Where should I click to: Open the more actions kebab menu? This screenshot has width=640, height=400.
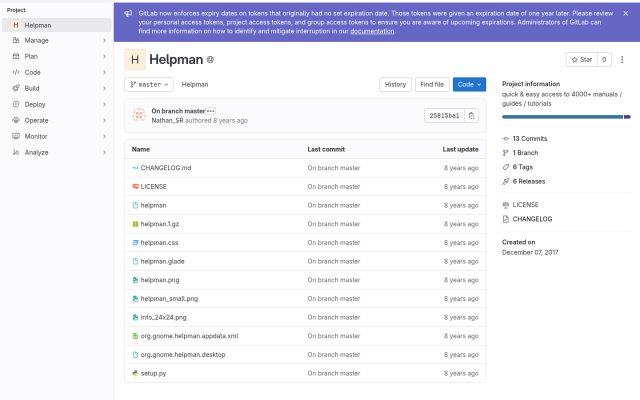click(622, 60)
